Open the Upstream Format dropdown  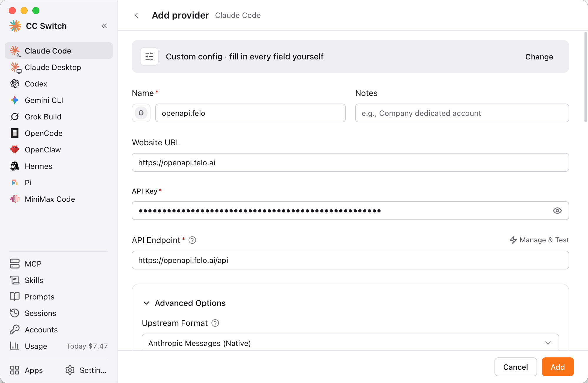(x=350, y=342)
